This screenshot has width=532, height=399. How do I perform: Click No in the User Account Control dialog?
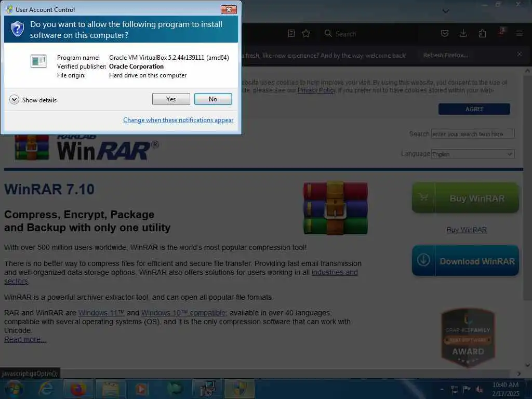[x=213, y=99]
